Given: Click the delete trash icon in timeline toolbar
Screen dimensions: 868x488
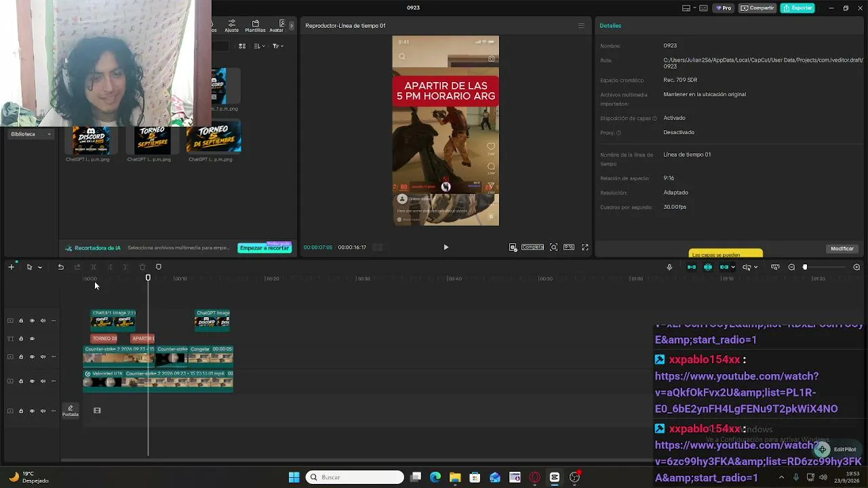Looking at the screenshot, I should (x=142, y=267).
